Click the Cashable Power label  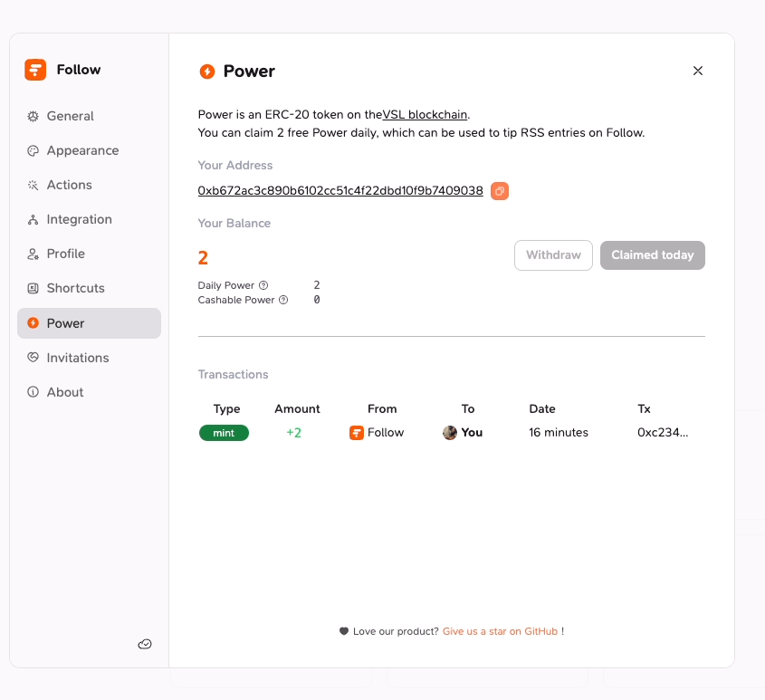coord(236,300)
